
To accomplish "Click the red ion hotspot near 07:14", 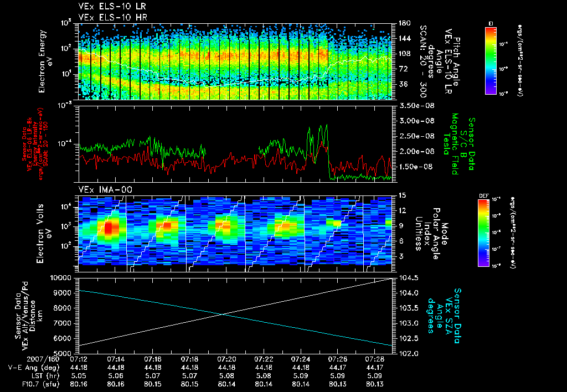I will tap(109, 229).
